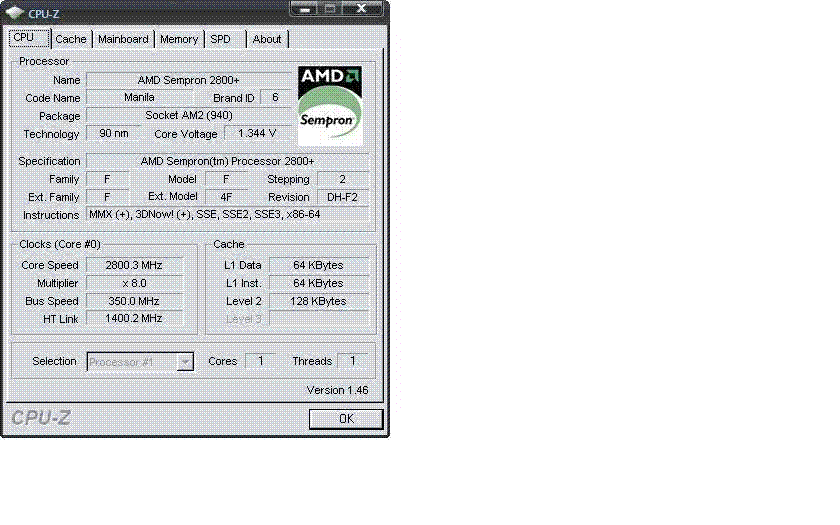This screenshot has height=525, width=840.
Task: Minimize the CPU-Z window
Action: (305, 9)
